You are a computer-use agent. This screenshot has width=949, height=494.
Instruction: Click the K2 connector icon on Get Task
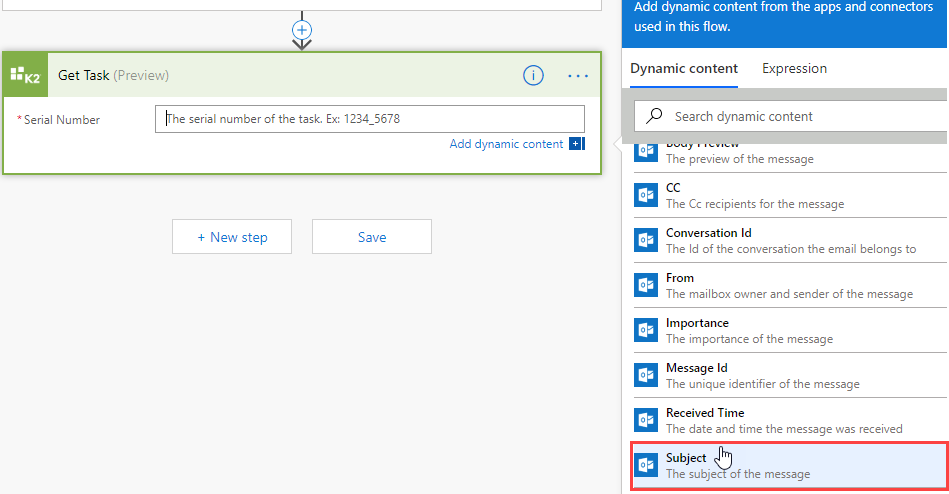(x=25, y=75)
